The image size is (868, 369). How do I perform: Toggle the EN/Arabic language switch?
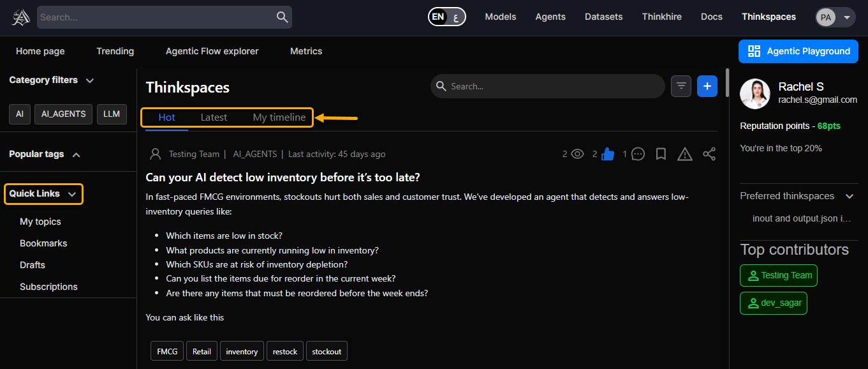pos(446,17)
